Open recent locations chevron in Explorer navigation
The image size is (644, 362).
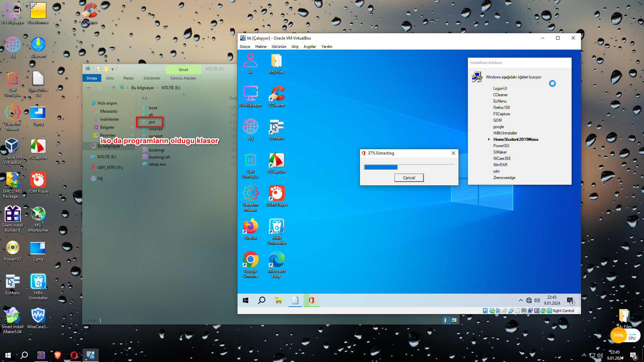coord(107,88)
